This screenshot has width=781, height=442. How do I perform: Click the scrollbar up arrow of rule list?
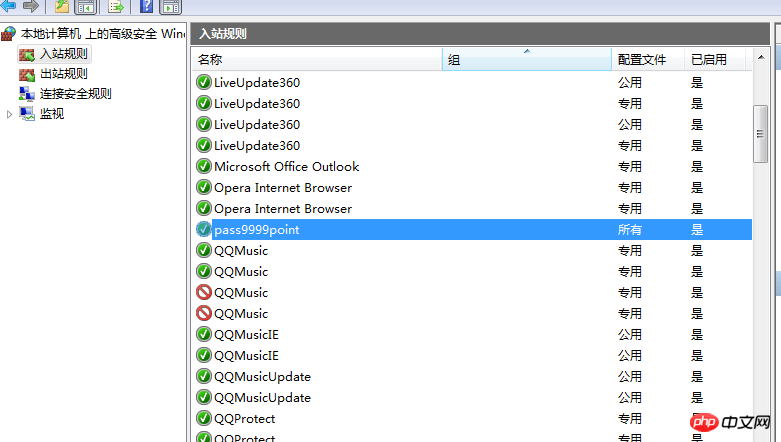[761, 58]
